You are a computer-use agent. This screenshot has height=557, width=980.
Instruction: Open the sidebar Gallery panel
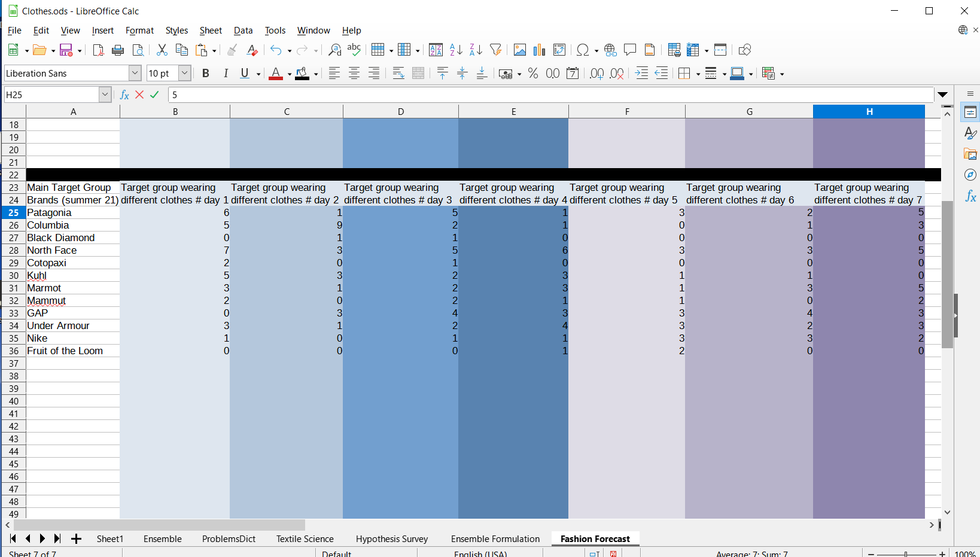pyautogui.click(x=970, y=154)
